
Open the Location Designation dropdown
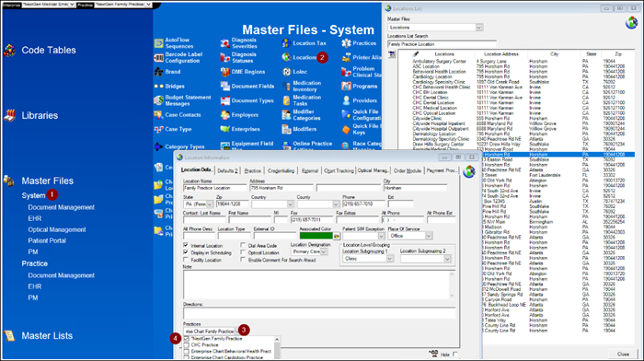pos(324,251)
